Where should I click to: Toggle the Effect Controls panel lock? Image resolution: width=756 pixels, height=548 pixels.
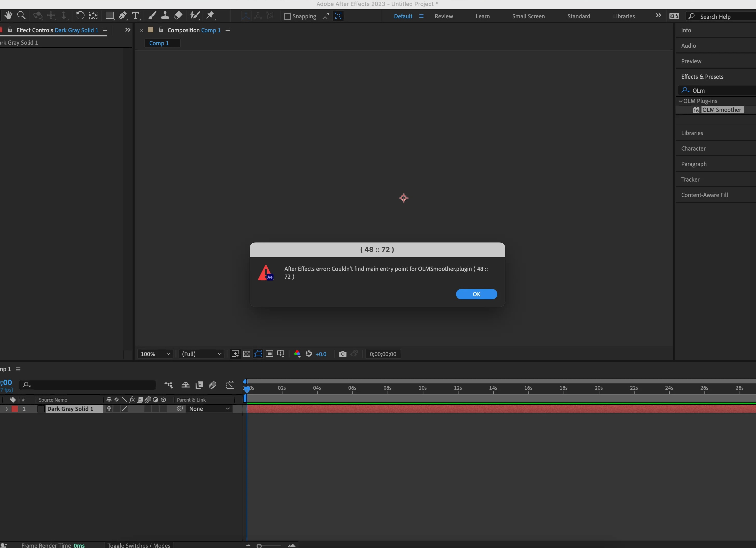10,30
